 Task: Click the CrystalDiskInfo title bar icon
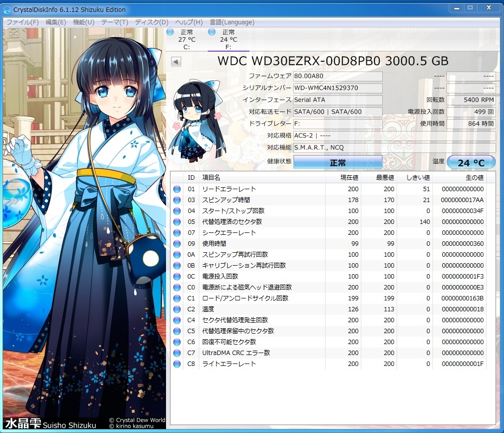7,9
